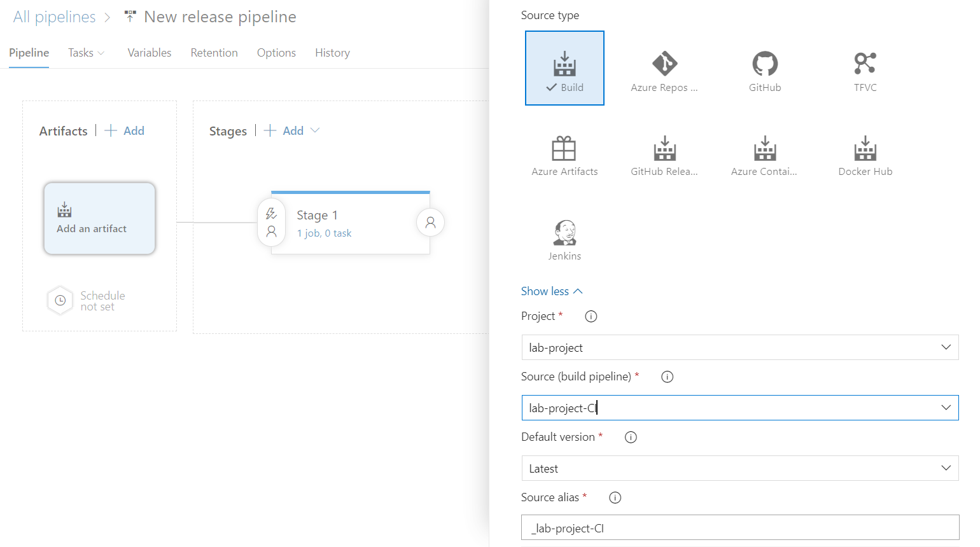Viewport: 980px width, 547px height.
Task: Select the Azure Repos source type
Action: [x=664, y=70]
